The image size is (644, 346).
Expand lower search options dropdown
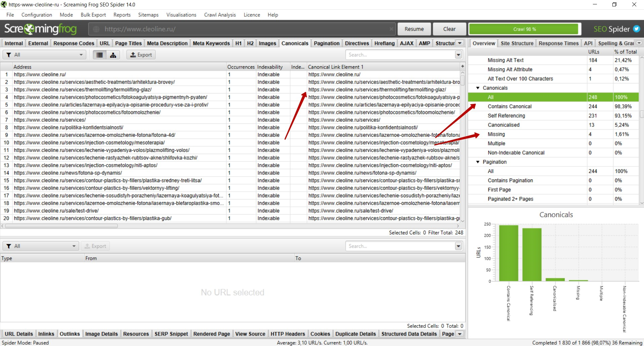pos(458,246)
